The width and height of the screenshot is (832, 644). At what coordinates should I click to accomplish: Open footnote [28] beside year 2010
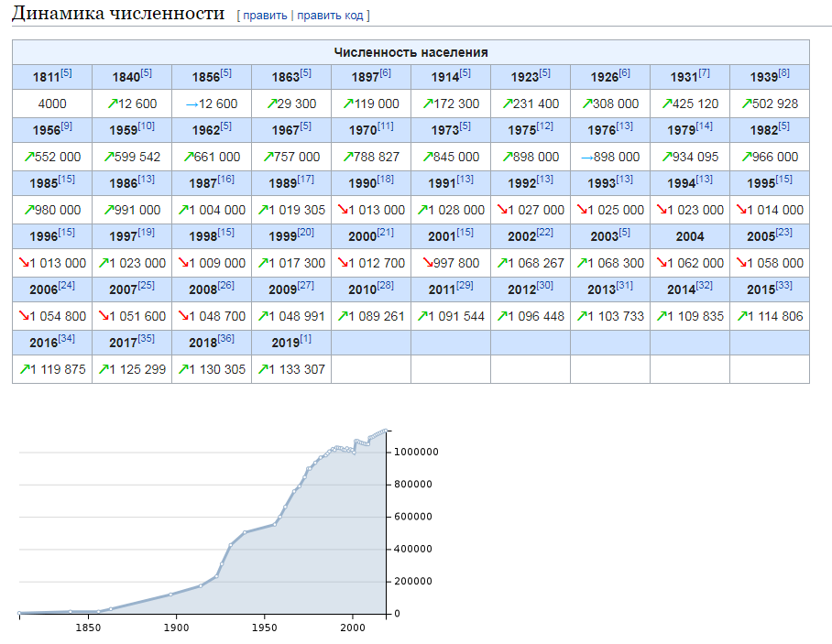point(385,286)
